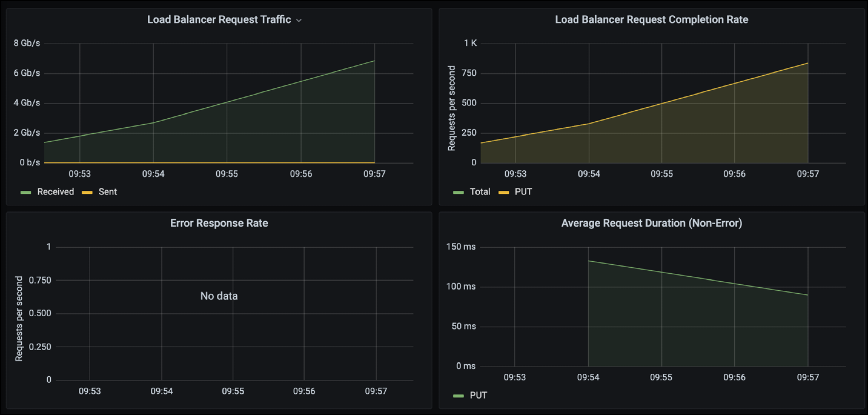This screenshot has width=868, height=415.
Task: Open the Error Response Rate panel title
Action: pyautogui.click(x=219, y=223)
